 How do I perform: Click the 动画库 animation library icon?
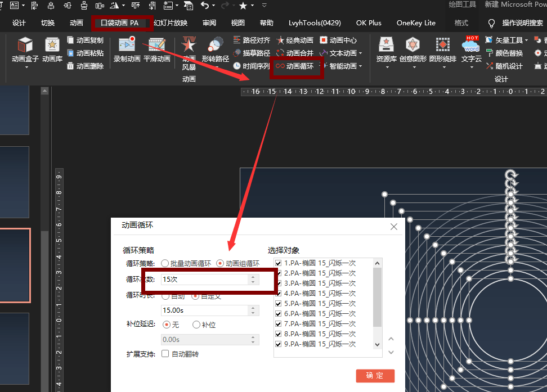(52, 51)
